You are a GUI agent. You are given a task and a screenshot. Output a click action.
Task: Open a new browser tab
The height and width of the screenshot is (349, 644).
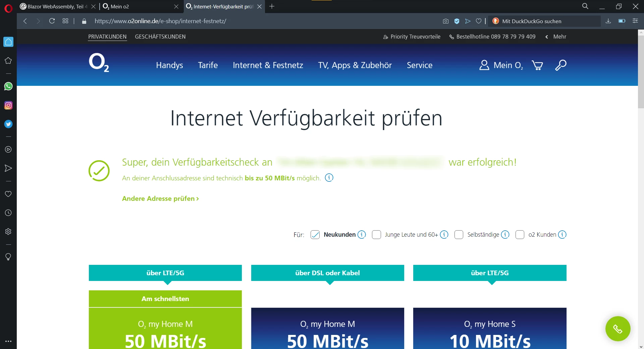click(x=272, y=6)
